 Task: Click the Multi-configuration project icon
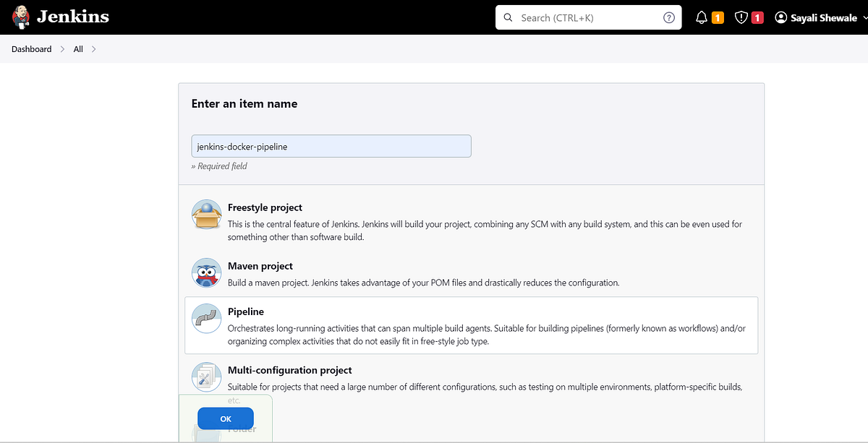click(x=206, y=377)
